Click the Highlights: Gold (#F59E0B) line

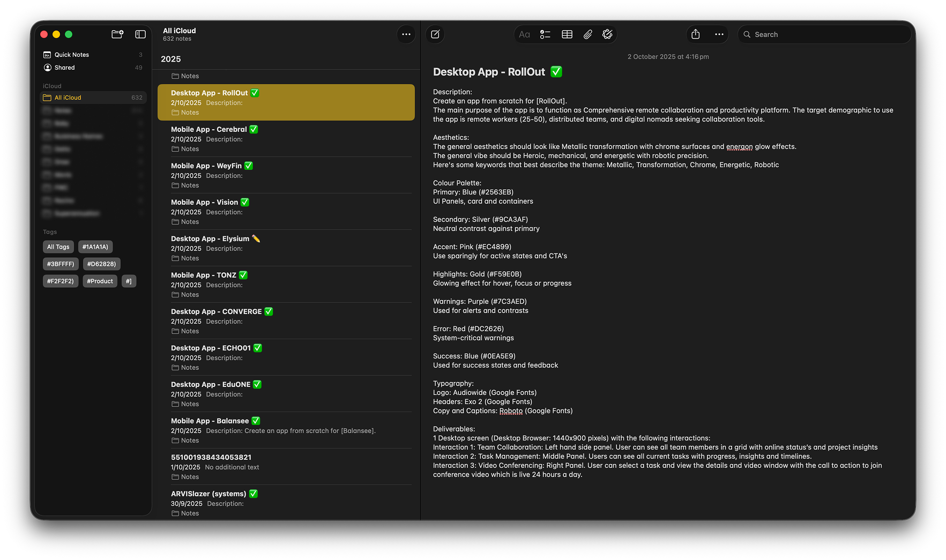click(x=477, y=274)
